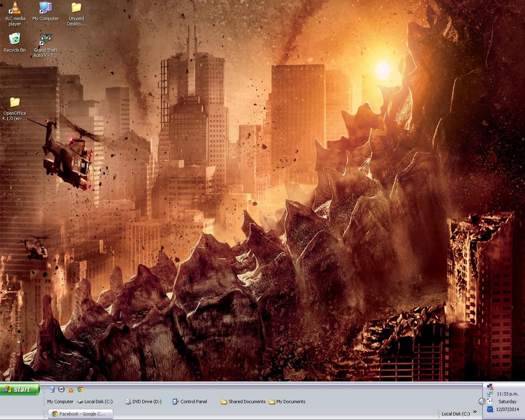Open Local Disk (C:) toolbar shortcut with drive icon
525x420 pixels.
95,402
